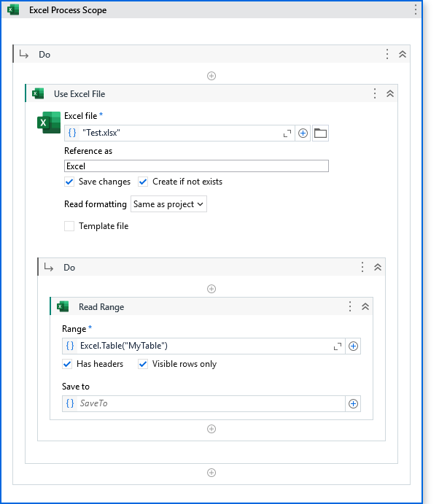Open Excel Process Scope options menu
The width and height of the screenshot is (439, 504).
pos(416,10)
